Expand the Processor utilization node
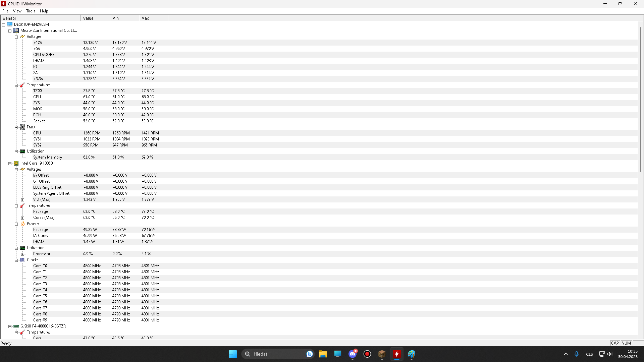 coord(22,254)
